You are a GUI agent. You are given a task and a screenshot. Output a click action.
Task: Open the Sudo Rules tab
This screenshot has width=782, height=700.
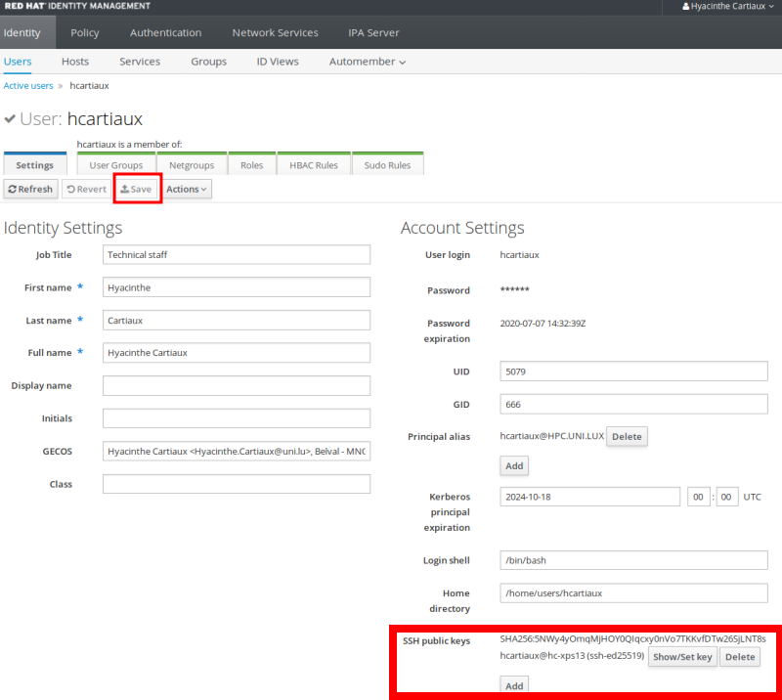pos(387,165)
